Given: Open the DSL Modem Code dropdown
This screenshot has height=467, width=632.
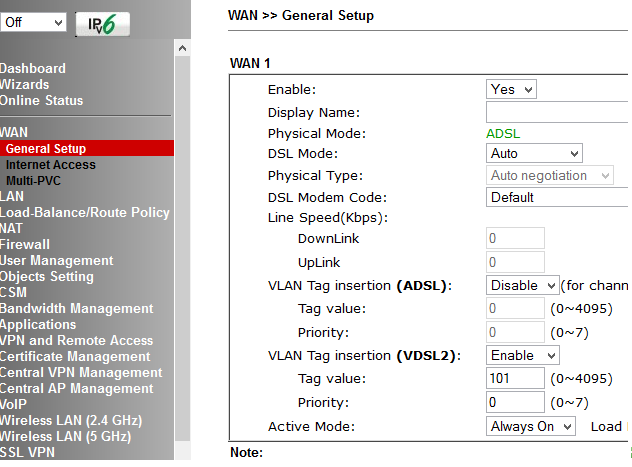Looking at the screenshot, I should 558,198.
